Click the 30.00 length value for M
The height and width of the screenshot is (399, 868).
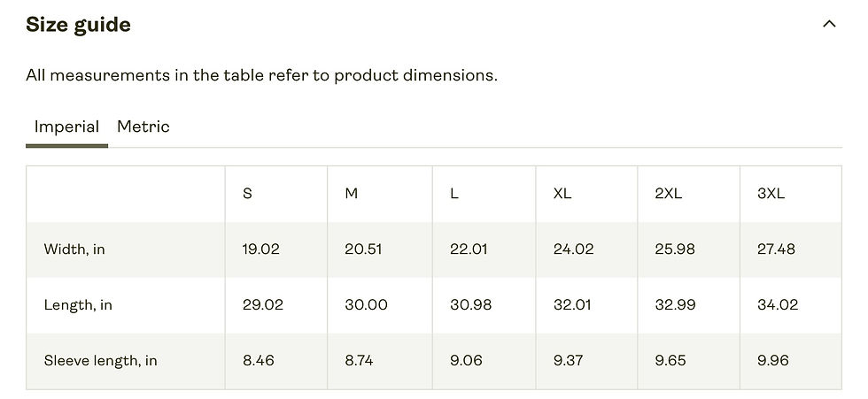pyautogui.click(x=366, y=305)
